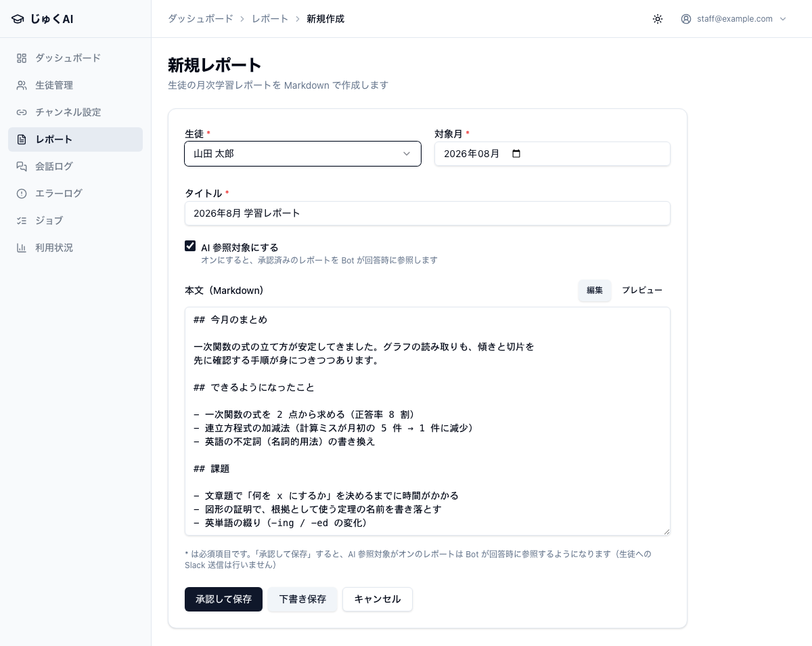Screen dimensions: 812x646
Task: Switch to the 編集 tab
Action: pos(595,290)
